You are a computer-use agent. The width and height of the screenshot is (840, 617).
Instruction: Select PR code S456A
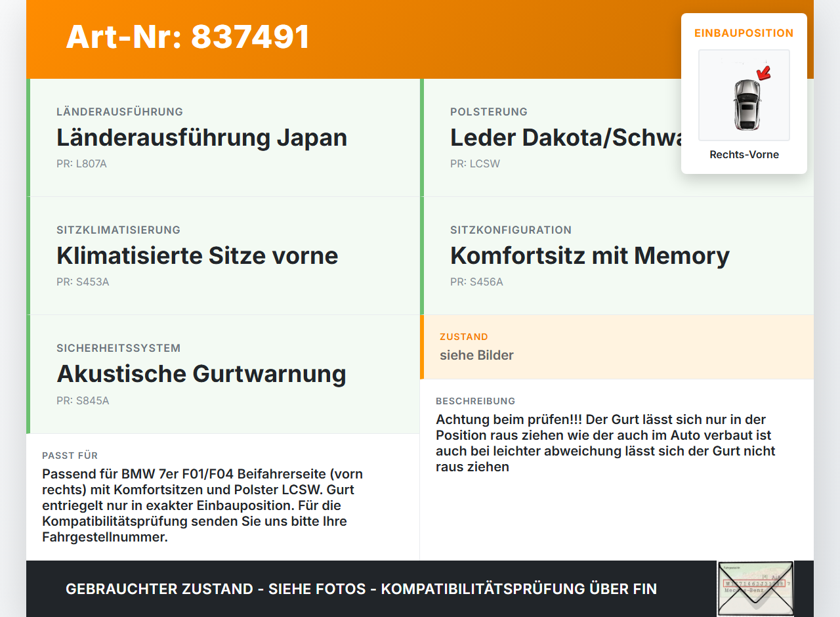coord(476,282)
